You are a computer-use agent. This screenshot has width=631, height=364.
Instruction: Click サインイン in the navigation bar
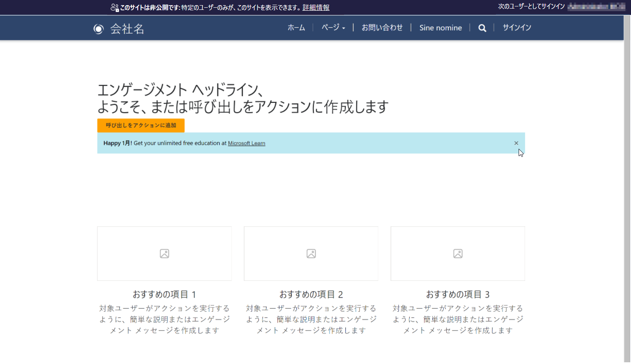click(x=516, y=27)
